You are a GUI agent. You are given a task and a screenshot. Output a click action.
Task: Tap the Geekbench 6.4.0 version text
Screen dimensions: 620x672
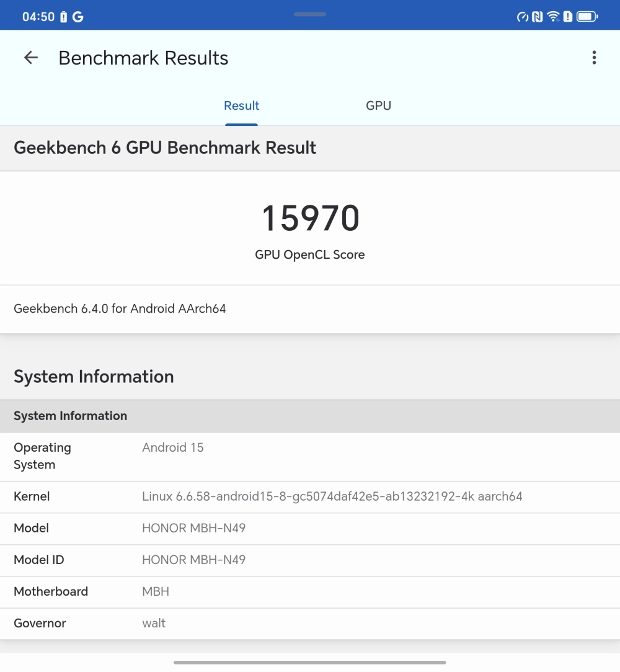pos(120,308)
